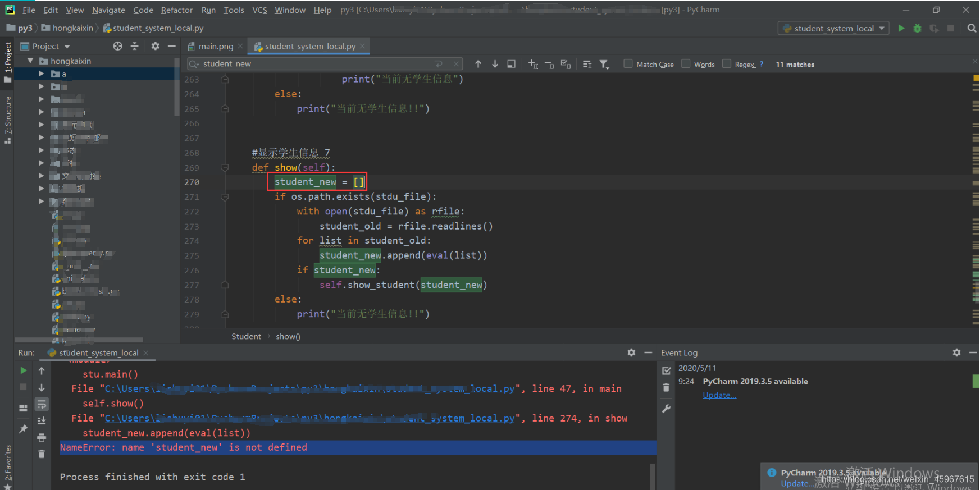Image resolution: width=980 pixels, height=490 pixels.
Task: Enable Regex checkbox in search bar
Action: coord(727,64)
